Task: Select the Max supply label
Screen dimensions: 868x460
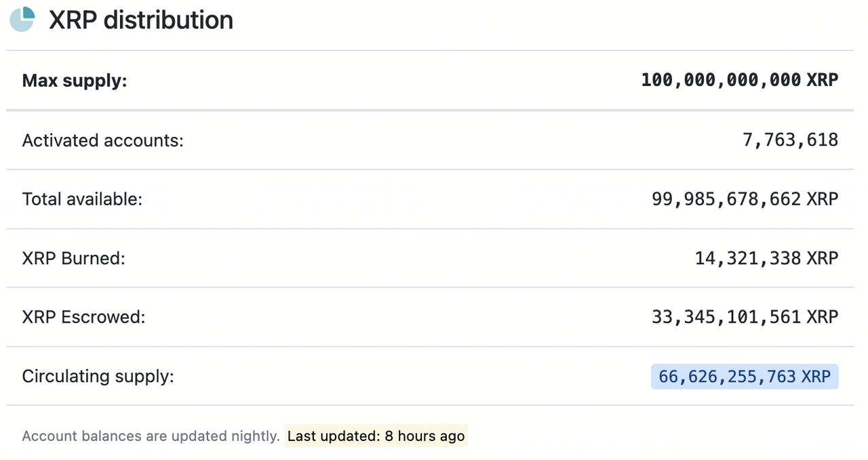Action: pos(75,81)
